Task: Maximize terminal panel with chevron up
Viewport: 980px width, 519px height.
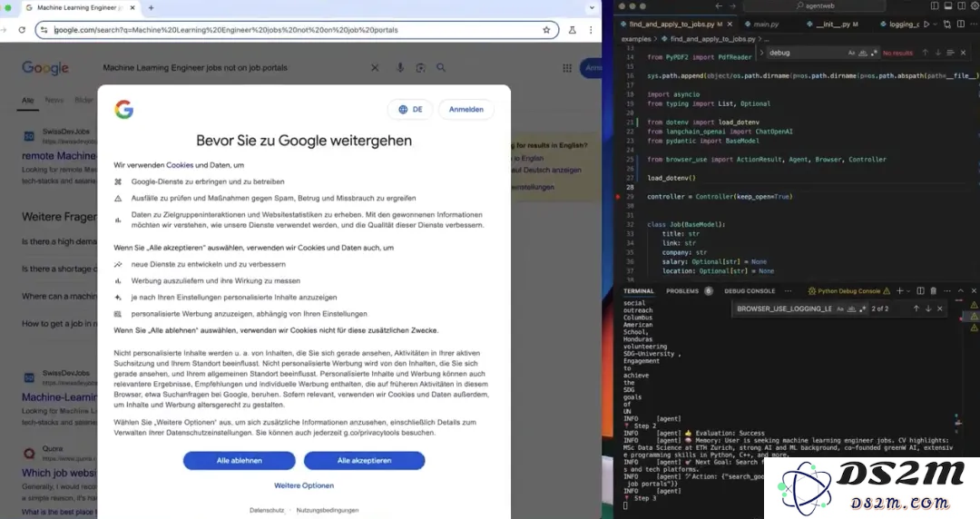Action: [x=961, y=290]
